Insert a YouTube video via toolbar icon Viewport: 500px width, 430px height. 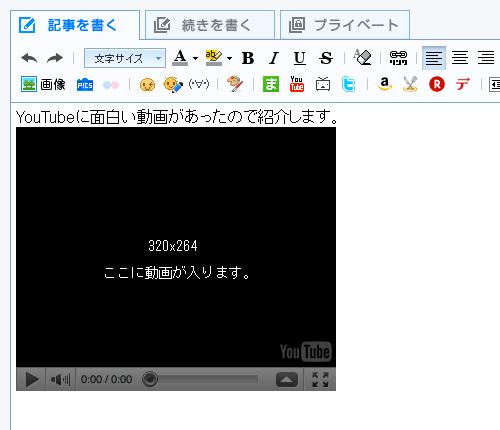(297, 84)
